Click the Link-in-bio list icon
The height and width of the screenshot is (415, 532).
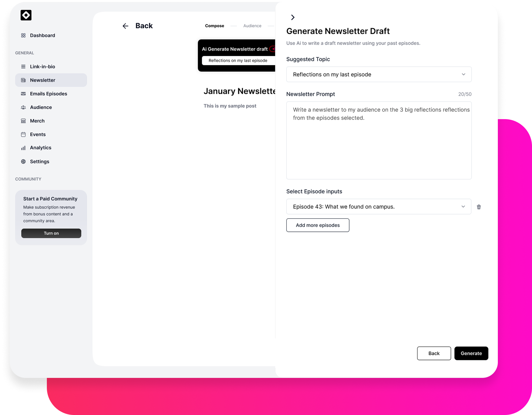(x=23, y=67)
